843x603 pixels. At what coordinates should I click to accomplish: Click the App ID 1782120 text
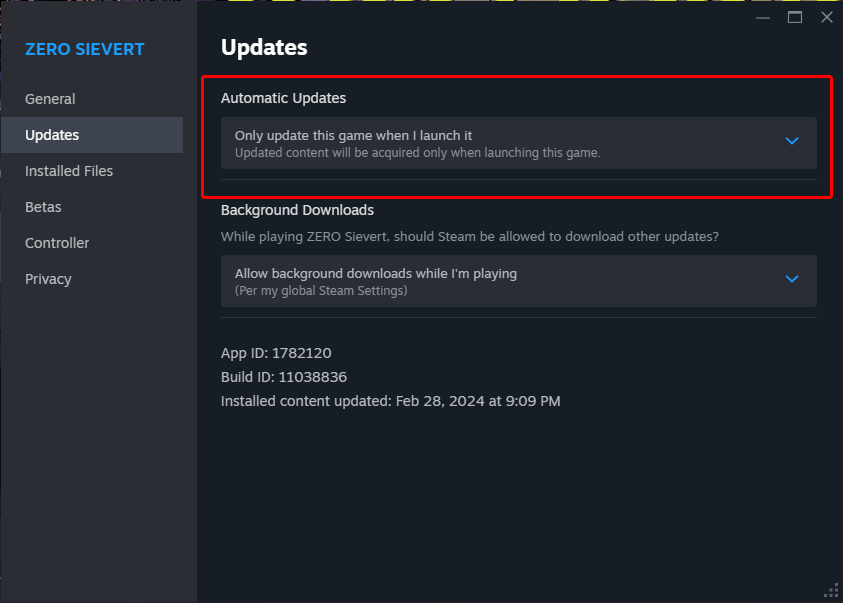(276, 353)
